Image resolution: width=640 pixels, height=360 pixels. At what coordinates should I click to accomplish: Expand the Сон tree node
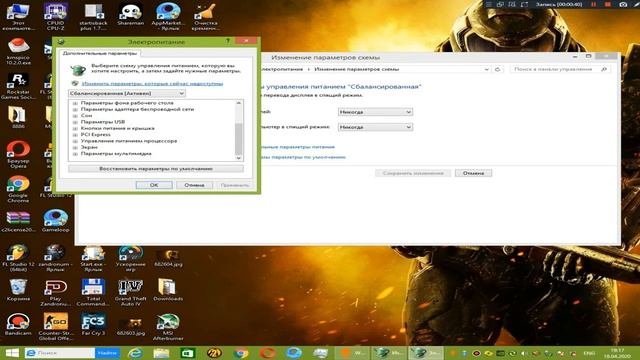pos(75,116)
